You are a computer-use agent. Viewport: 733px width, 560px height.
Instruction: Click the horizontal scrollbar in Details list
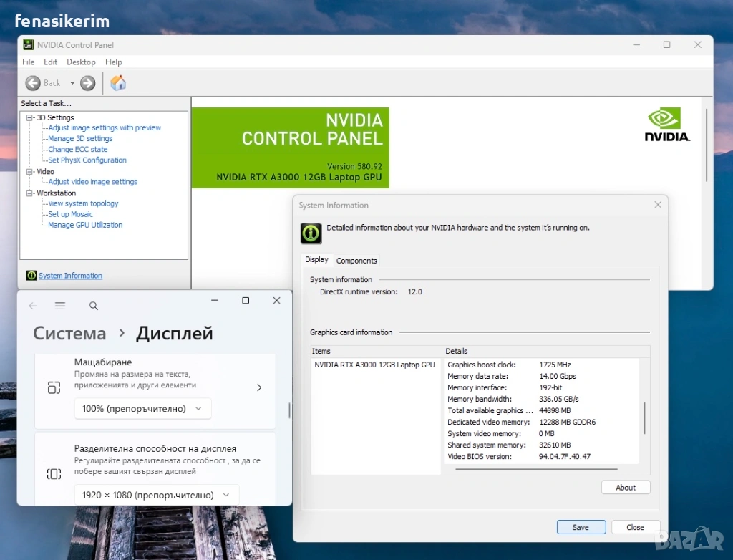(535, 469)
